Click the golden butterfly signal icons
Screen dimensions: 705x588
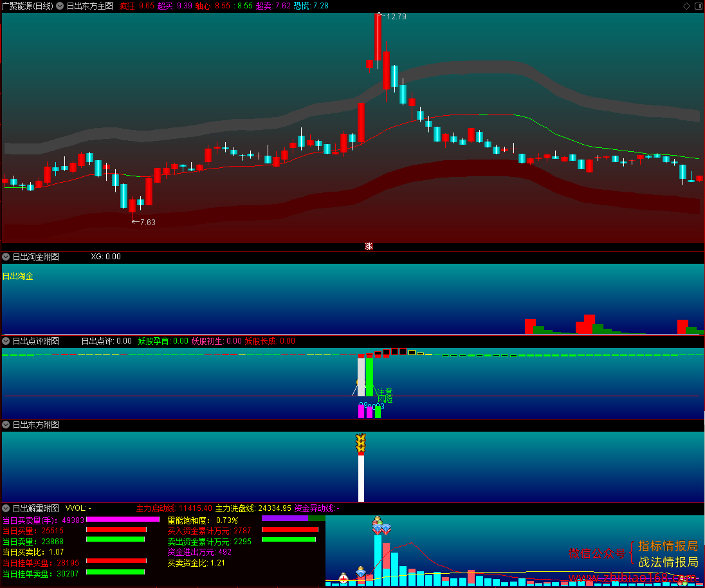coord(361,443)
